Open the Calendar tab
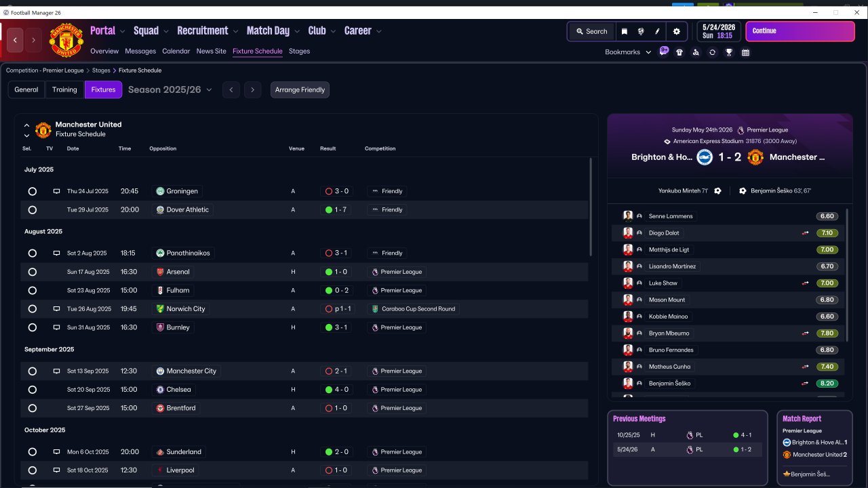Image resolution: width=868 pixels, height=488 pixels. coord(176,51)
